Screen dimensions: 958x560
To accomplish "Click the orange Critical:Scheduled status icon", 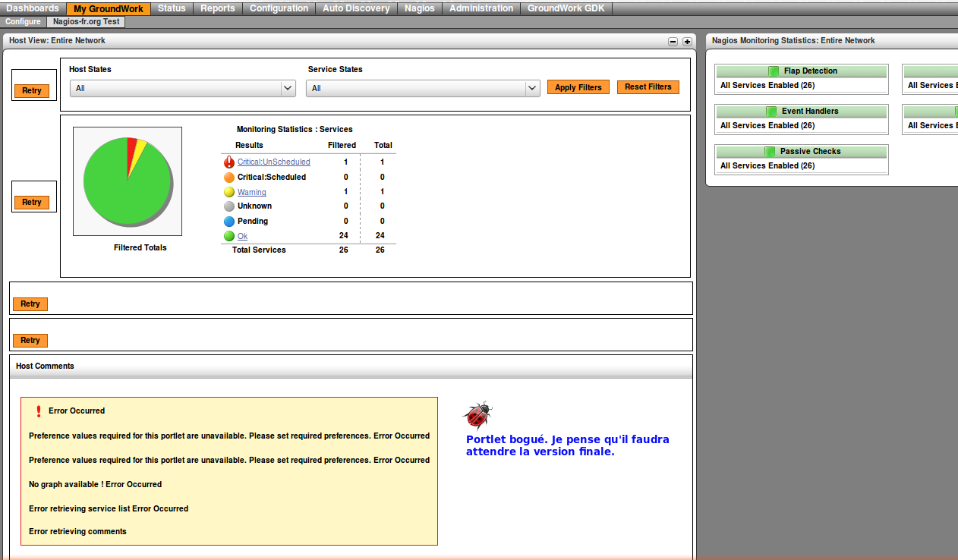I will (229, 177).
